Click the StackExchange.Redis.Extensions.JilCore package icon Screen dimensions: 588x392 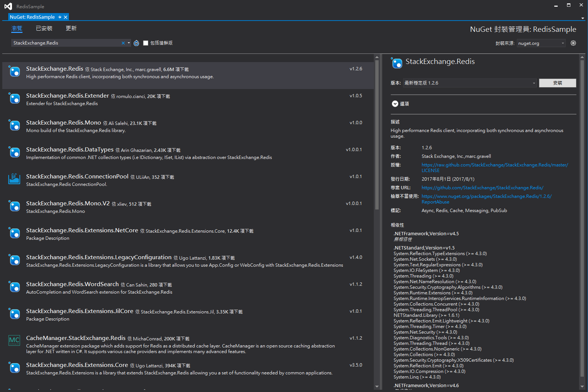[14, 313]
